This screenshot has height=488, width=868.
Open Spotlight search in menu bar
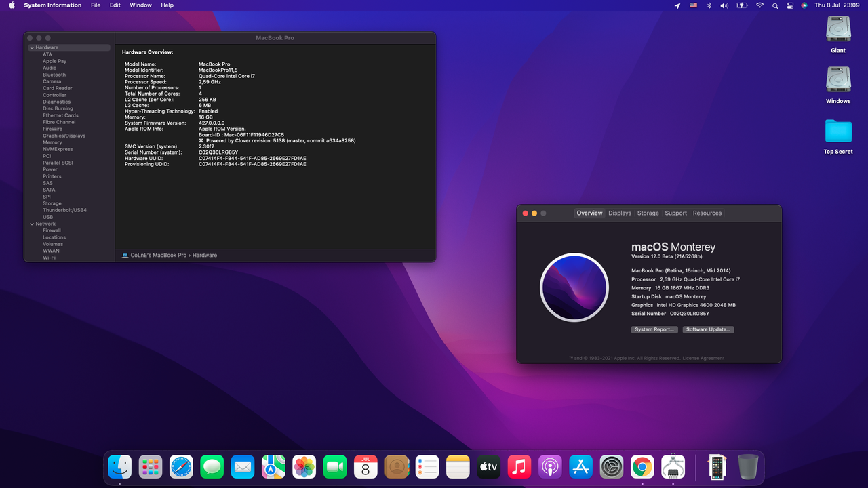[x=775, y=5]
